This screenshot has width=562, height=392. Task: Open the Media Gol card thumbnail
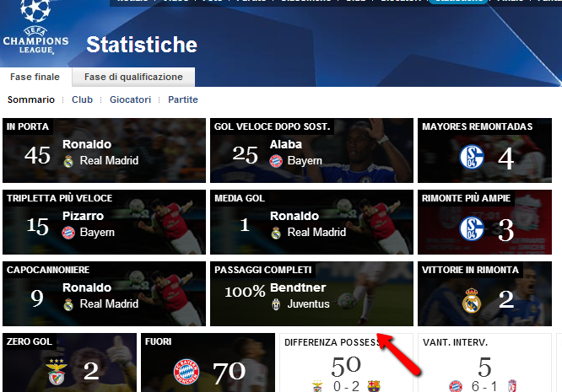[x=311, y=222]
